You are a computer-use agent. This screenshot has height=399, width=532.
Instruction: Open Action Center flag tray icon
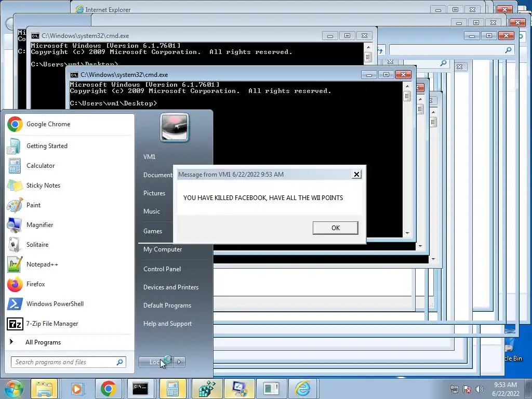point(467,389)
